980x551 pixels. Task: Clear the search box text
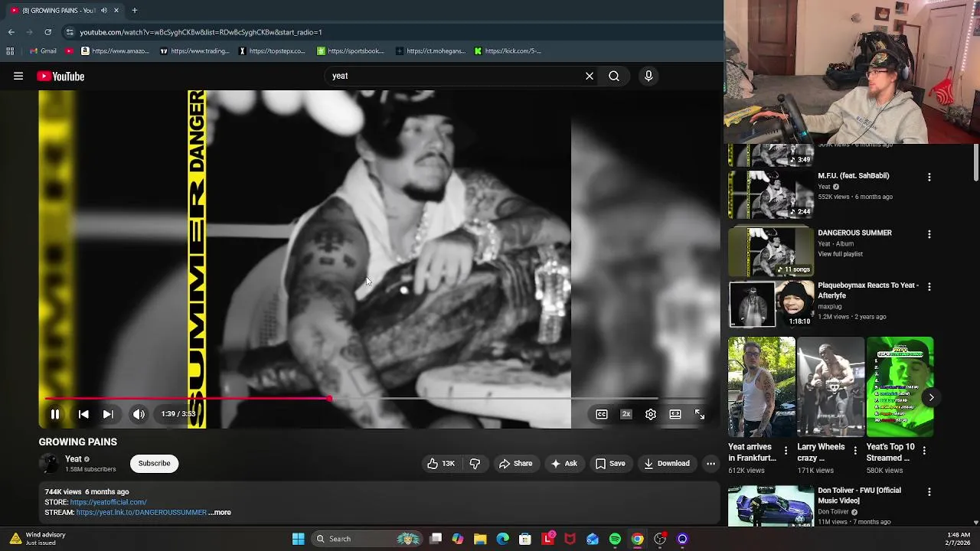point(590,76)
